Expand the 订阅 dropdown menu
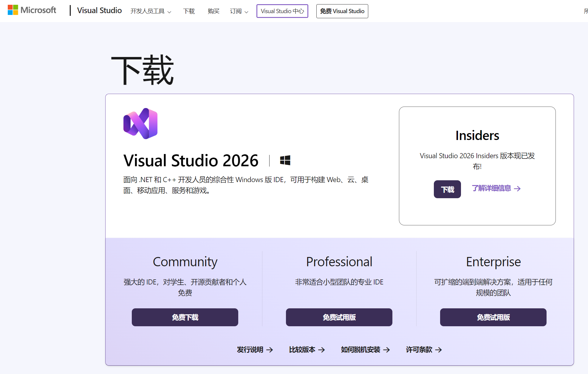The height and width of the screenshot is (374, 588). coord(239,11)
